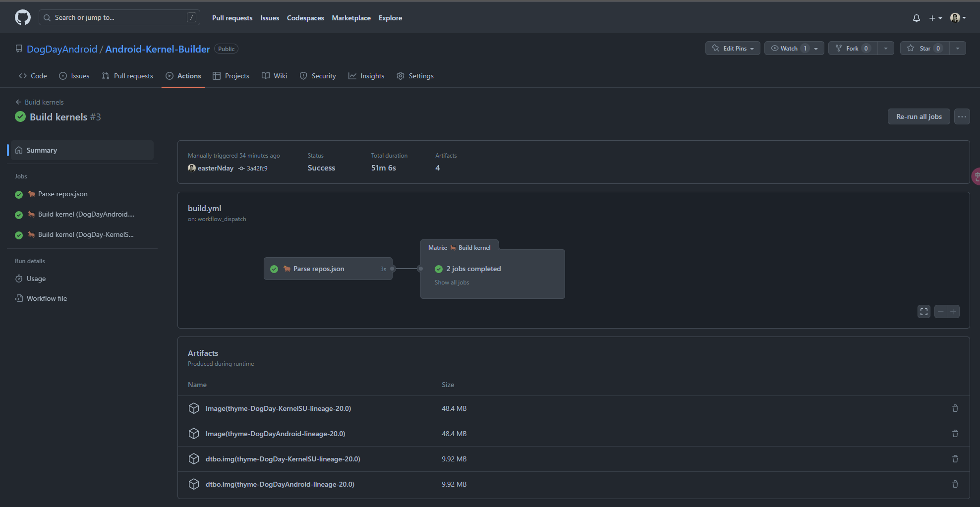Go back to Build kernels workflow

pos(40,102)
